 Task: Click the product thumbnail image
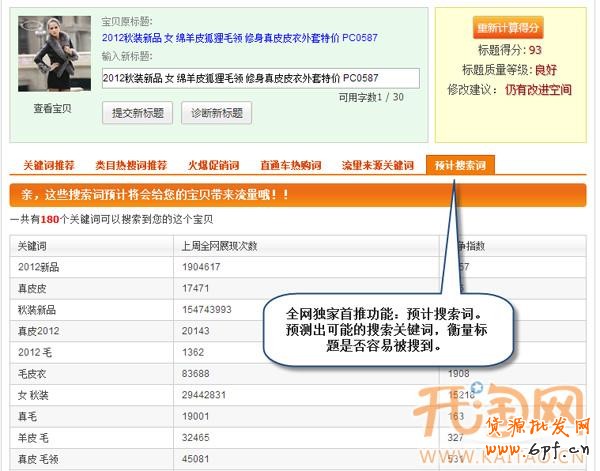coord(53,56)
